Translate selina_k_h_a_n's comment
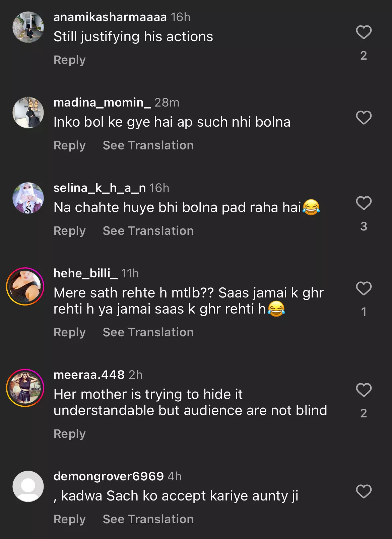Image resolution: width=392 pixels, height=539 pixels. 148,231
